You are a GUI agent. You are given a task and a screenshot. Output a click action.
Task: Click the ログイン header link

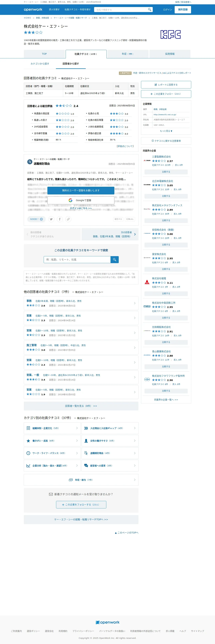tap(167, 10)
